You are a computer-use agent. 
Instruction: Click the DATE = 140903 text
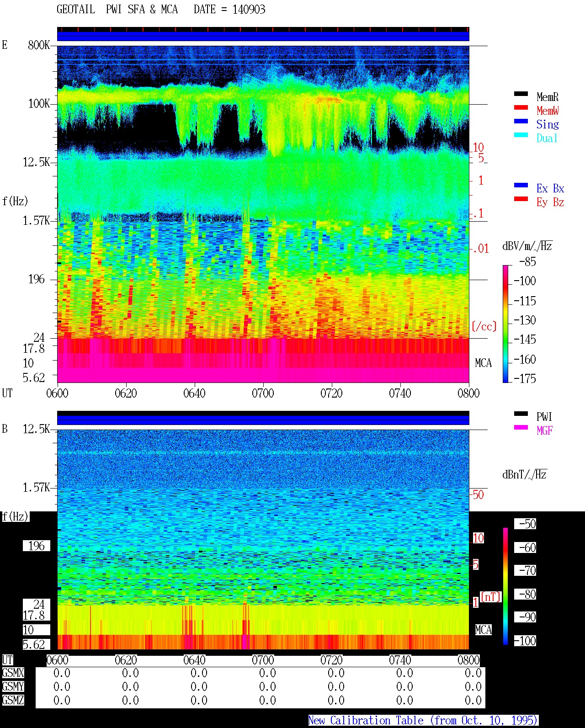click(x=229, y=10)
